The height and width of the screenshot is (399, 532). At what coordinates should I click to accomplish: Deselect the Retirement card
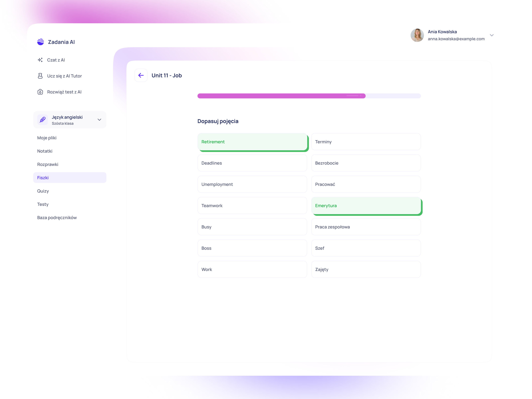pos(252,142)
